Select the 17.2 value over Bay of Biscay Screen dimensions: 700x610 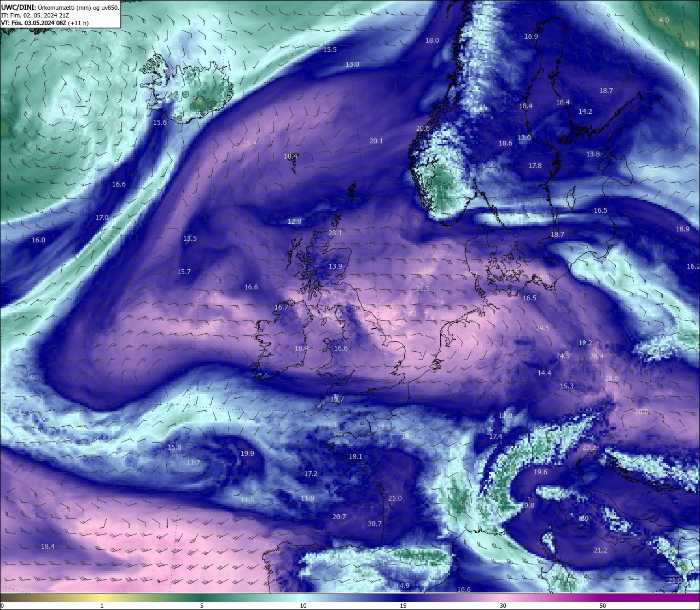(311, 474)
